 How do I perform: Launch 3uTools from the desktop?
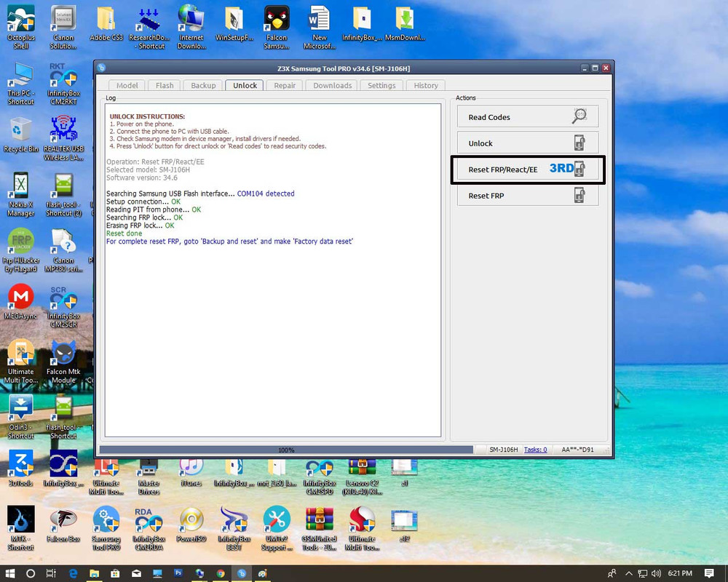21,469
